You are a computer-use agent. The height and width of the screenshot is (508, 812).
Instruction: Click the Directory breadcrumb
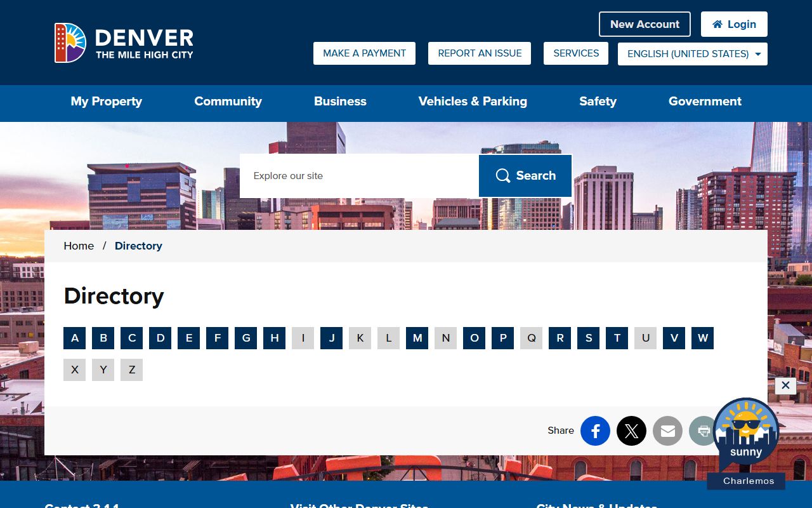(138, 246)
